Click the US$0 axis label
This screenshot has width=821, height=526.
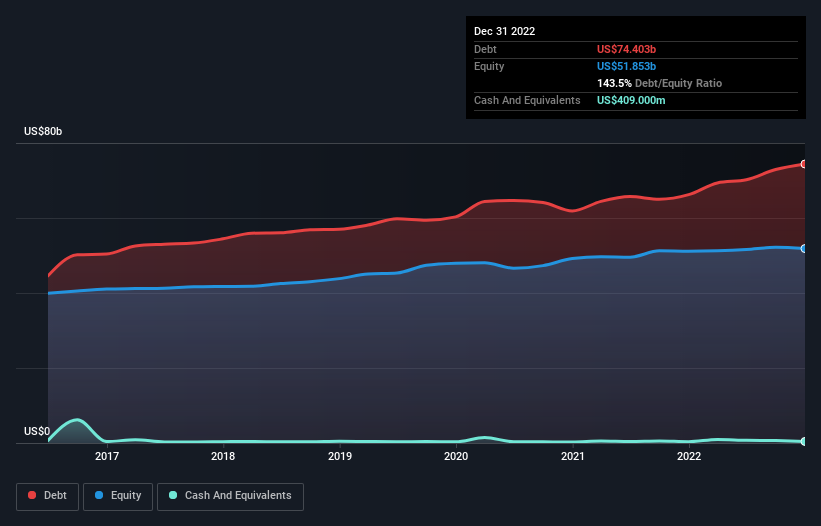coord(37,431)
